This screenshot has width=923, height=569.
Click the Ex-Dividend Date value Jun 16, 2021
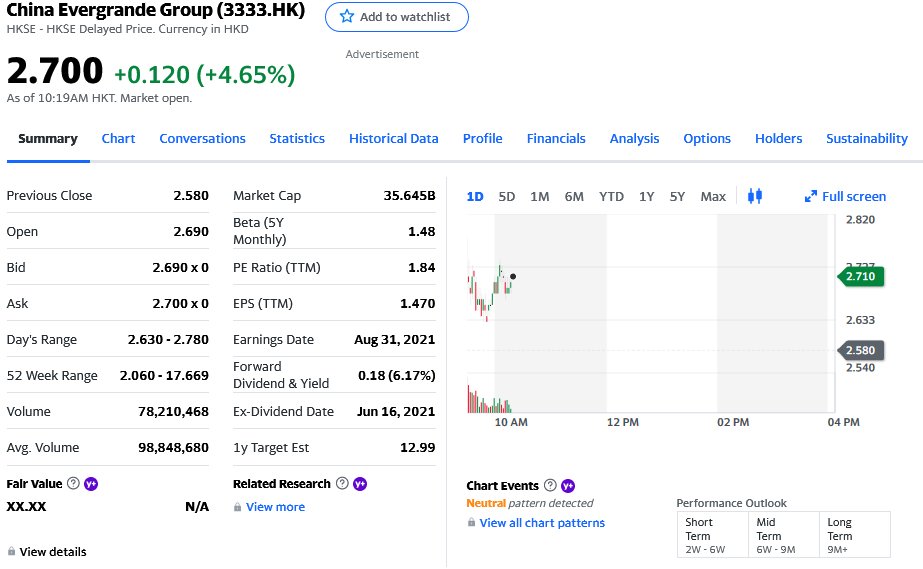[x=396, y=411]
